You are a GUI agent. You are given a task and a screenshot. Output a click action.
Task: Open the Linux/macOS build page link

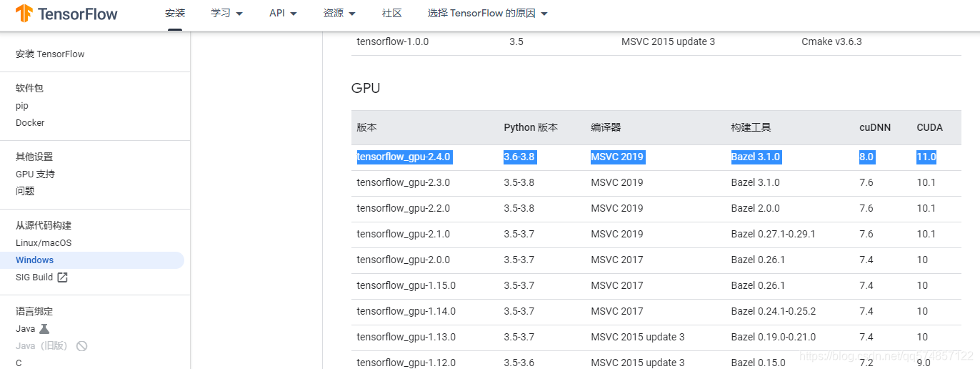44,243
